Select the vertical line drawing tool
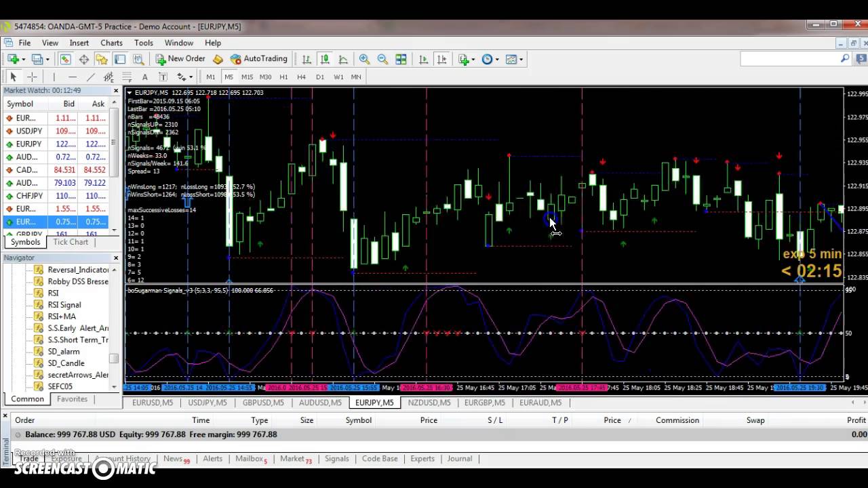This screenshot has width=868, height=488. tap(54, 77)
